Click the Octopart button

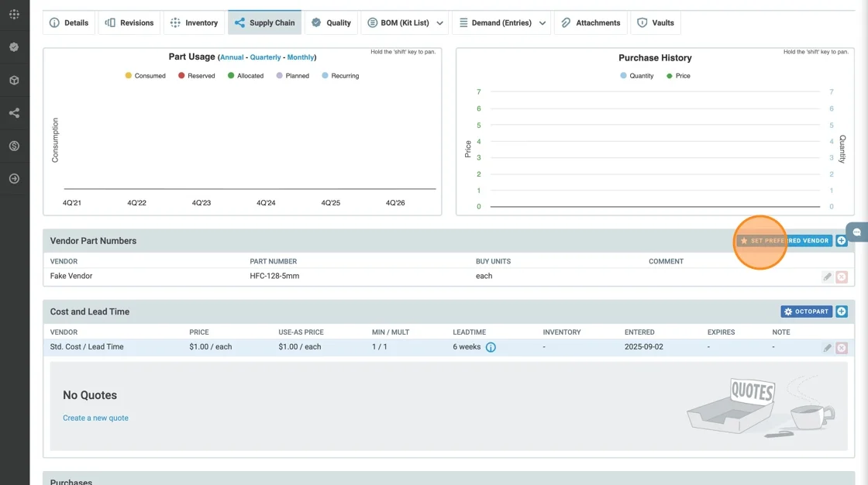(805, 311)
